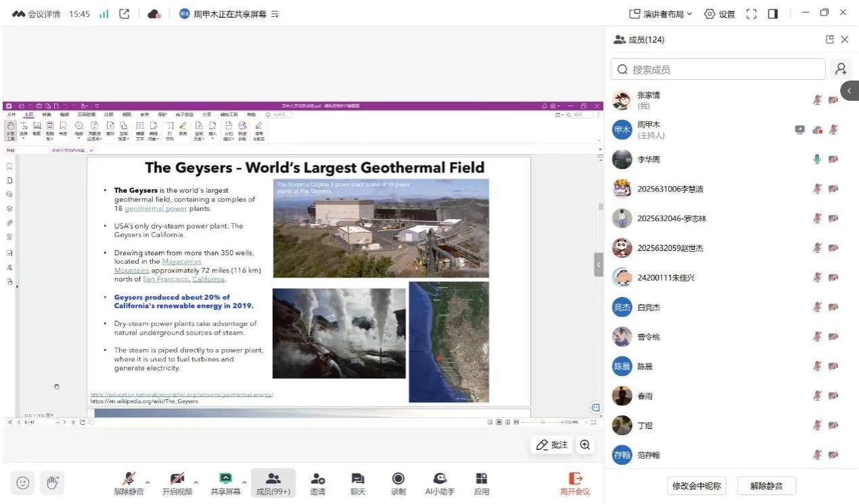Select the 成员(99+) members tab
Viewport: 859px width, 504px height.
click(x=273, y=483)
